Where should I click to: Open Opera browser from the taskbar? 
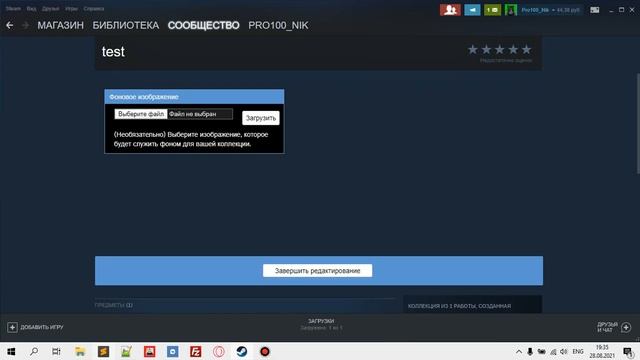point(219,351)
